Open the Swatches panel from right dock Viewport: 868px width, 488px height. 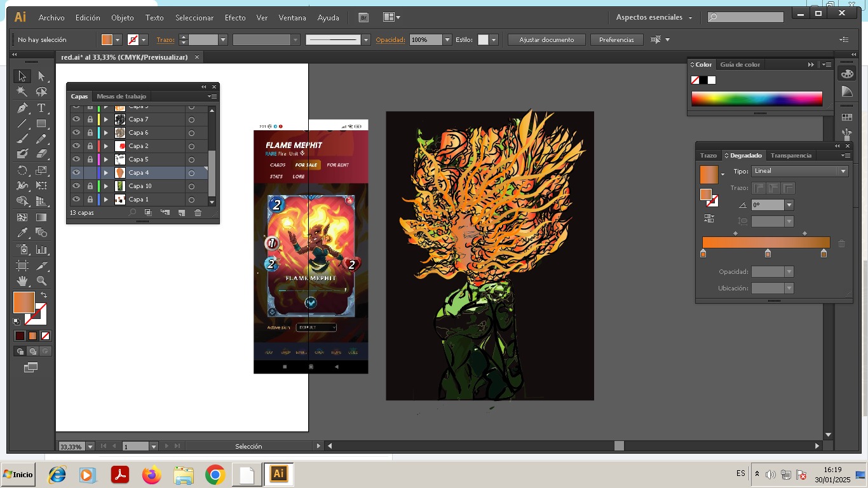pyautogui.click(x=846, y=118)
